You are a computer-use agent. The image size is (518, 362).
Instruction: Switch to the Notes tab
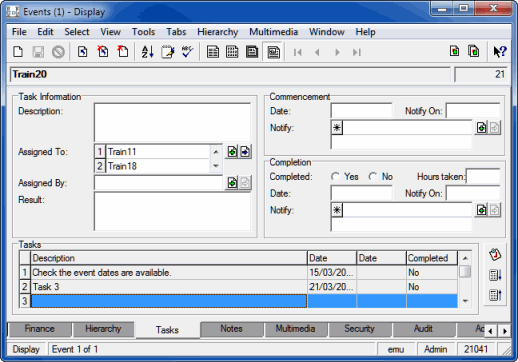pyautogui.click(x=231, y=329)
